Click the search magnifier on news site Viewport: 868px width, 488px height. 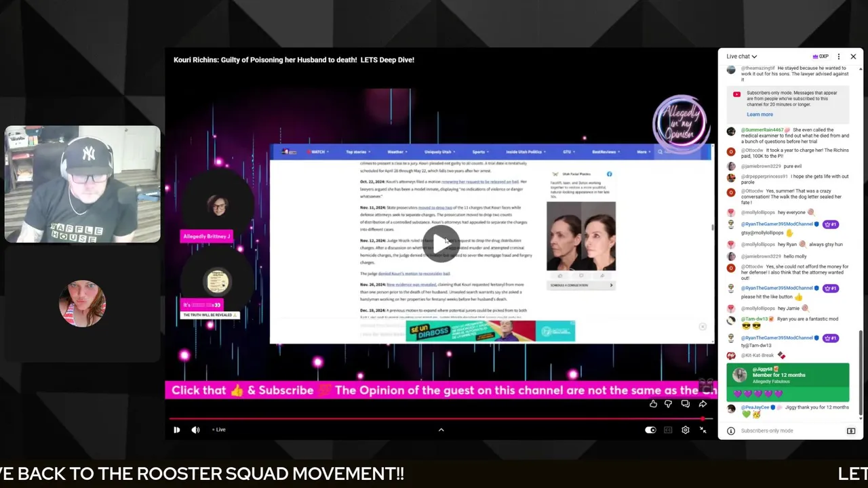(x=660, y=152)
